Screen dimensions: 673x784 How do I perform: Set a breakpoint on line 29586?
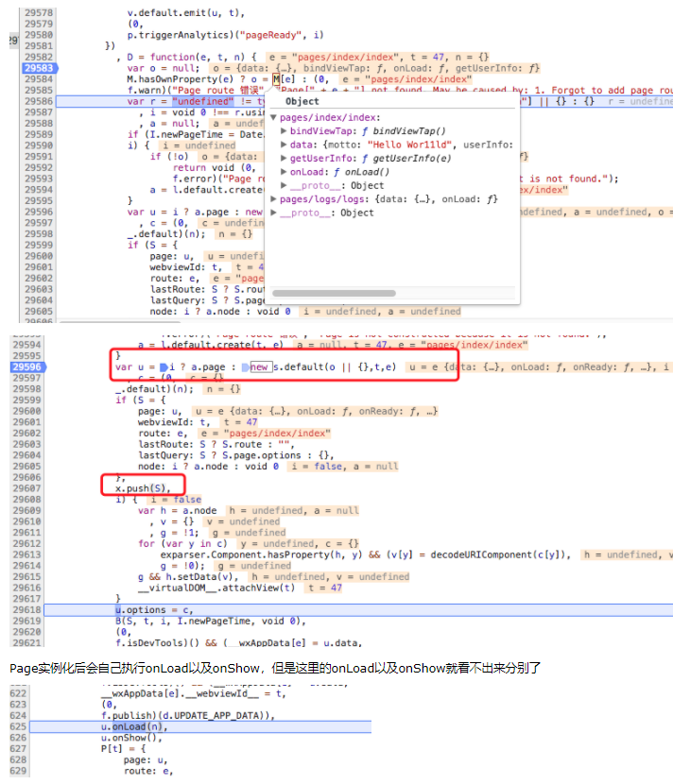pos(39,101)
